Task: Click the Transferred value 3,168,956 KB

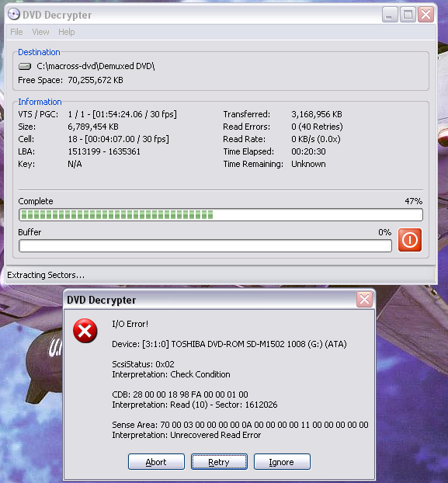Action: [317, 114]
